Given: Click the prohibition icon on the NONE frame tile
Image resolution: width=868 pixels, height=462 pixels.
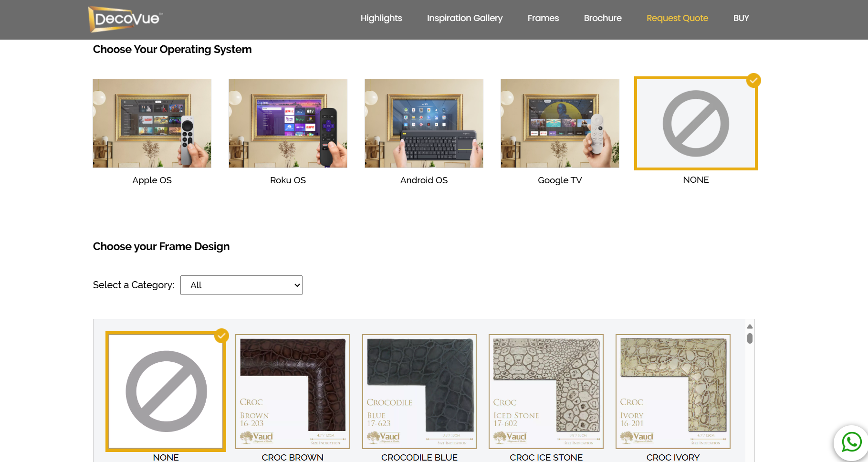Looking at the screenshot, I should (x=166, y=391).
